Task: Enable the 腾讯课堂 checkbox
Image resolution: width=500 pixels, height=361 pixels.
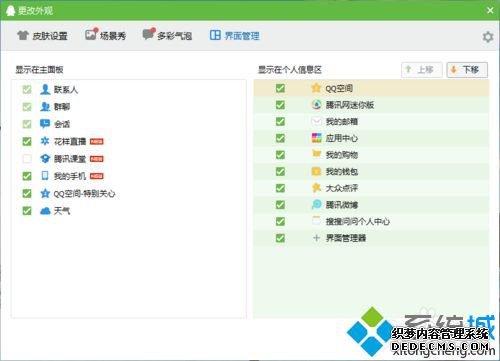Action: click(27, 159)
